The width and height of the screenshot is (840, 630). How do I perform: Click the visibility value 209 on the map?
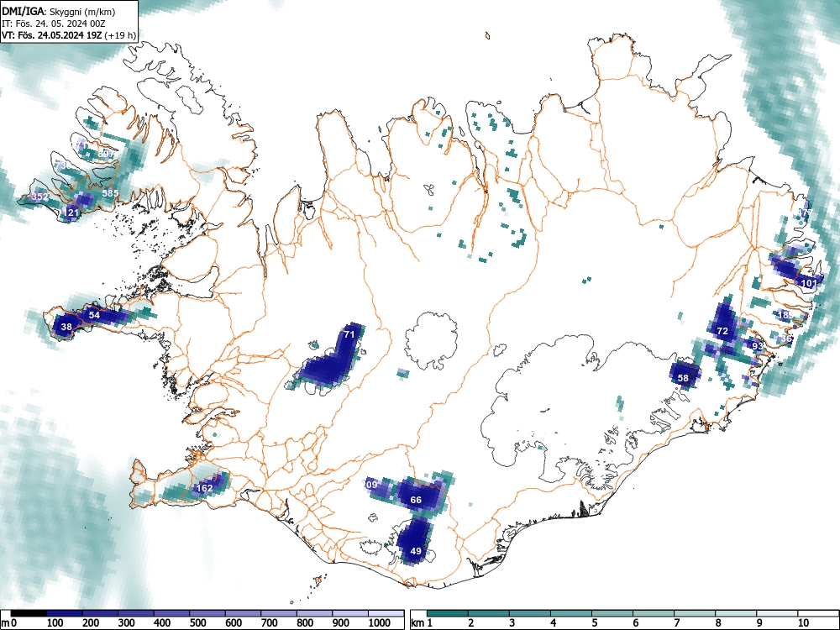370,485
